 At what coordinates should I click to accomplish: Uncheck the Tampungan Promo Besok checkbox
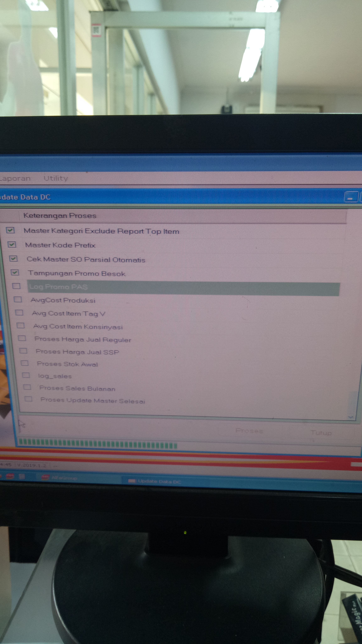(15, 272)
